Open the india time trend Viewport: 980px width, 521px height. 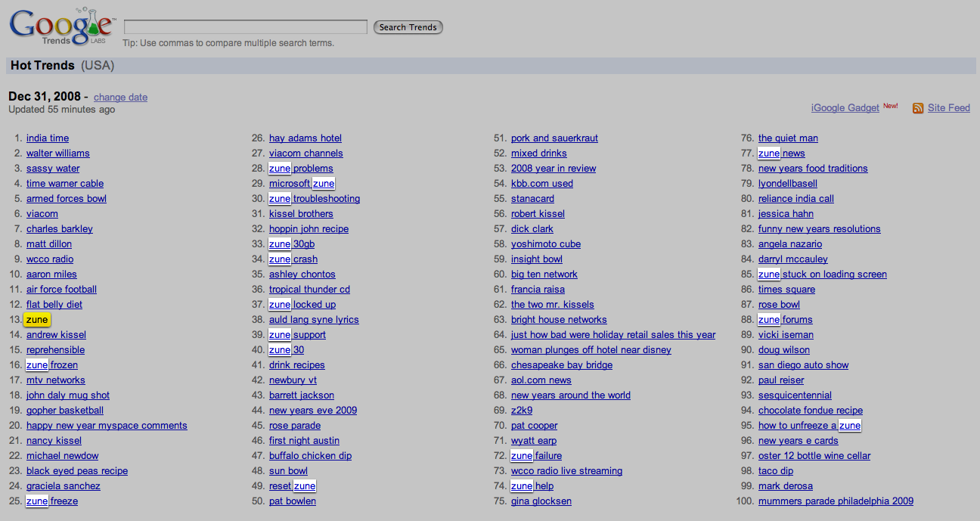[48, 138]
